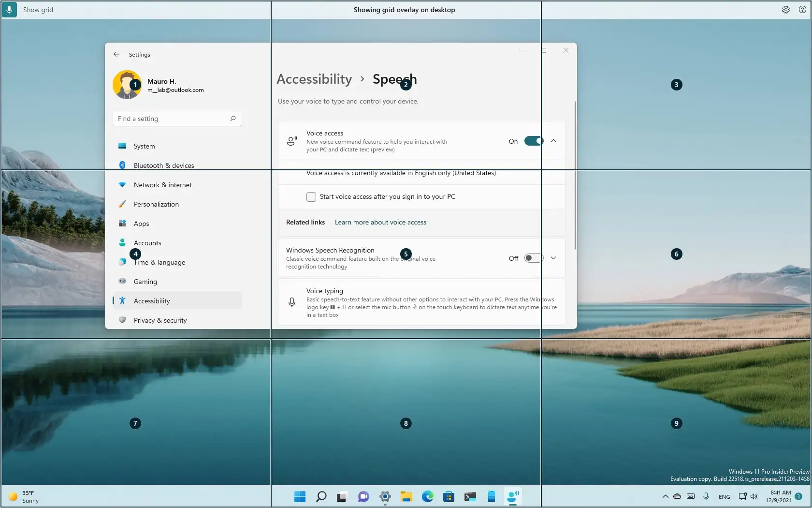
Task: Click the system tray microphone icon
Action: (706, 496)
